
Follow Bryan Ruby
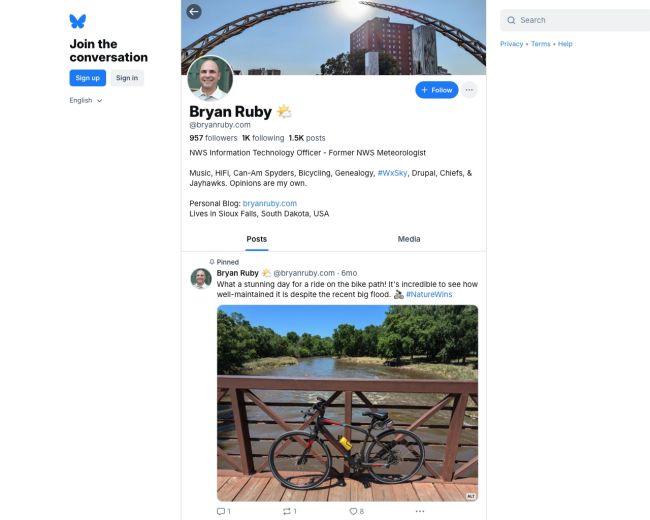(x=437, y=90)
